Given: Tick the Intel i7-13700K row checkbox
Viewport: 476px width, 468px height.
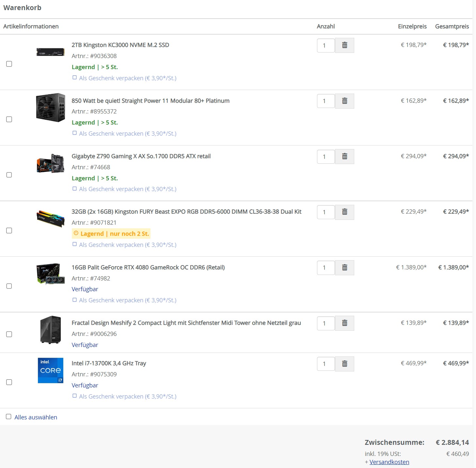Looking at the screenshot, I should [9, 382].
